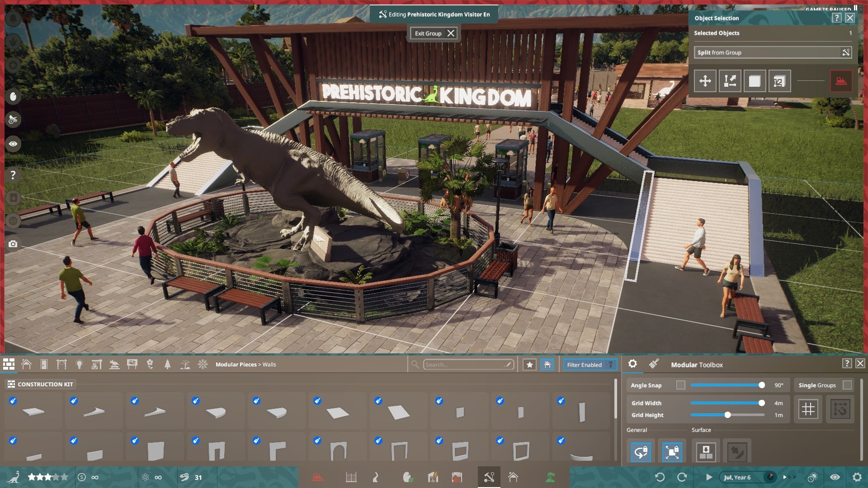Open the paintbrush tab in Modular Toolbox
Viewport: 868px width, 488px height.
coord(654,364)
